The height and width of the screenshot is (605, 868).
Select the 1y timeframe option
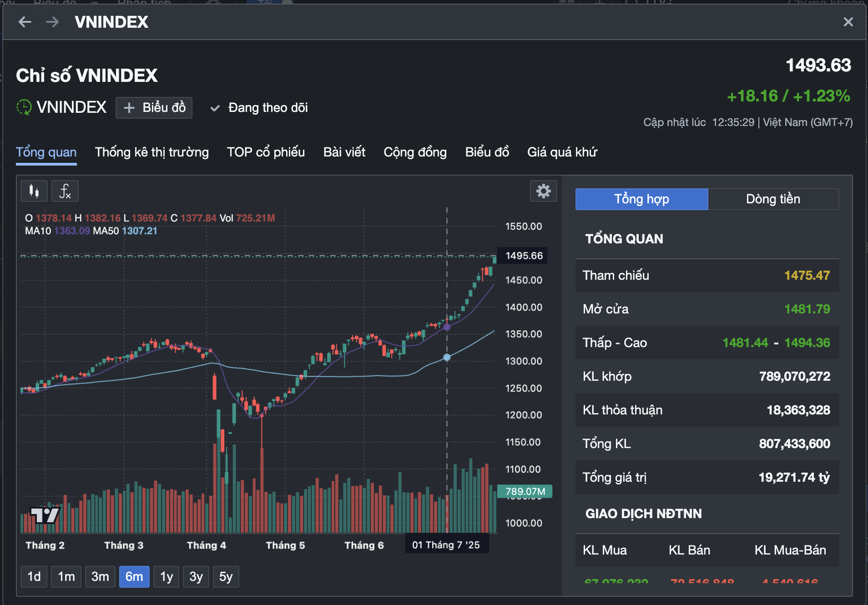(166, 576)
